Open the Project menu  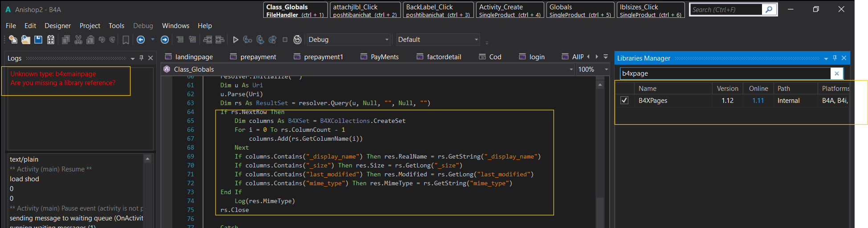90,26
